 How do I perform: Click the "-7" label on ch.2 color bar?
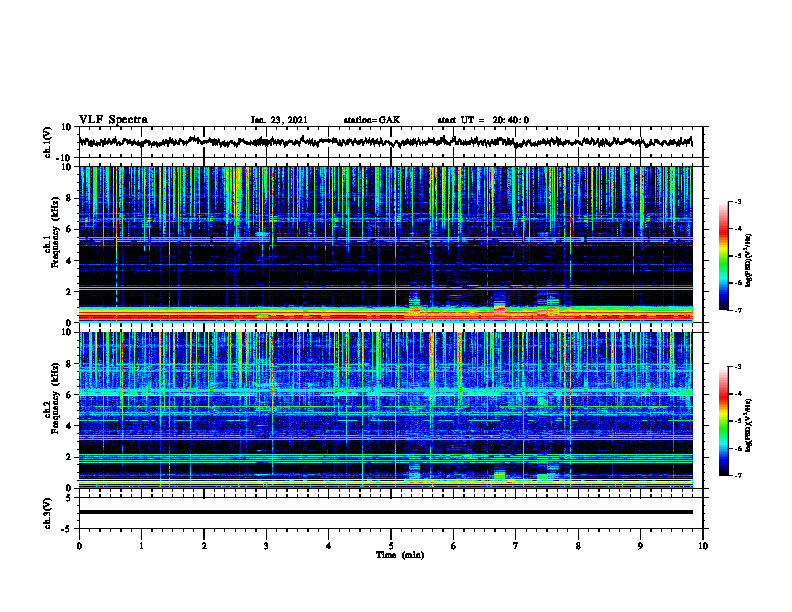pyautogui.click(x=738, y=475)
